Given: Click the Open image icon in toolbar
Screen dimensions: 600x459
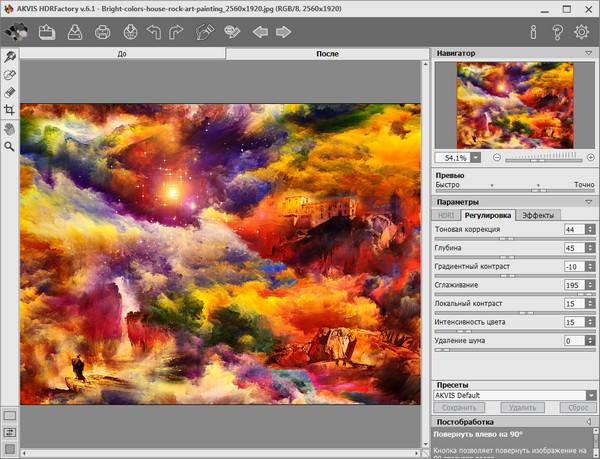Looking at the screenshot, I should [46, 32].
